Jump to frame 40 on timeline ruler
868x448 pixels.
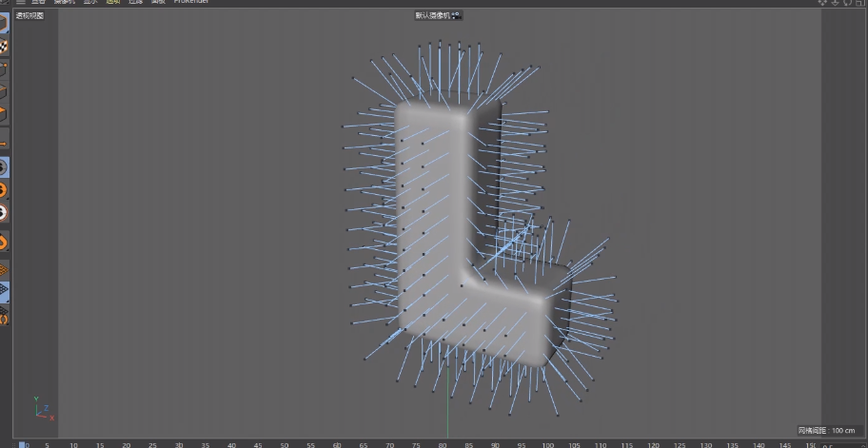click(232, 445)
